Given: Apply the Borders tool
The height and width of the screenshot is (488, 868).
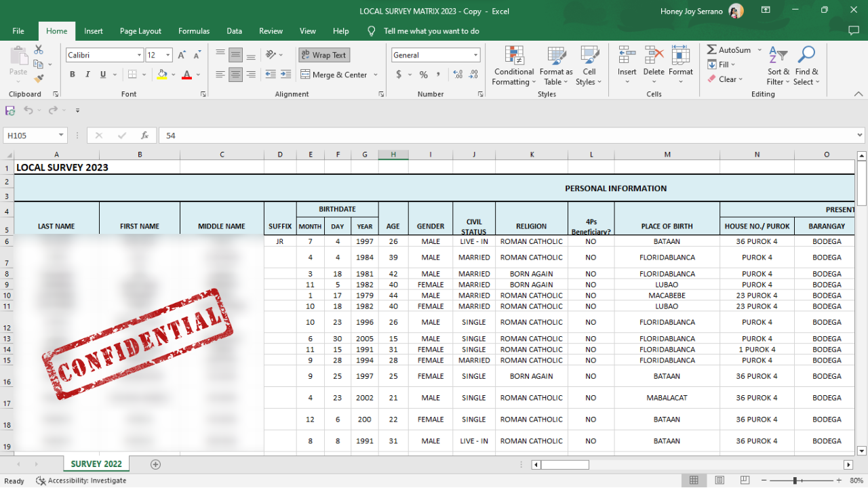Looking at the screenshot, I should tap(133, 75).
